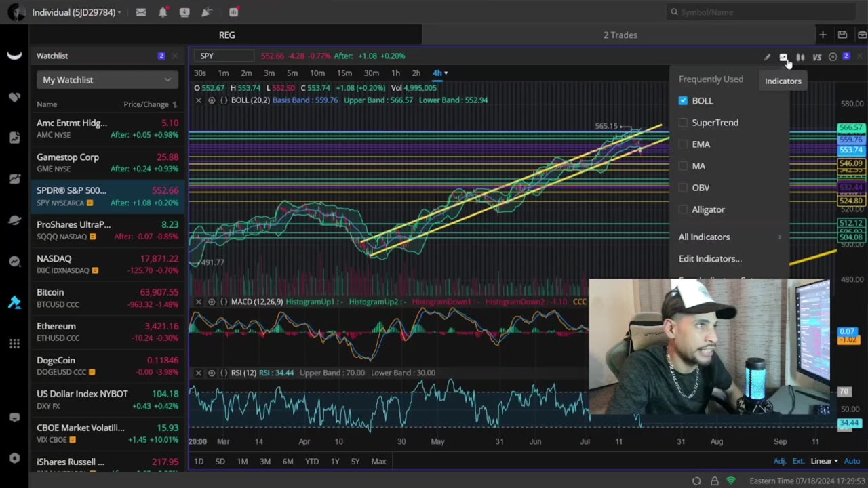Tick the MA indicator checkbox
This screenshot has height=488, width=868.
coord(683,166)
